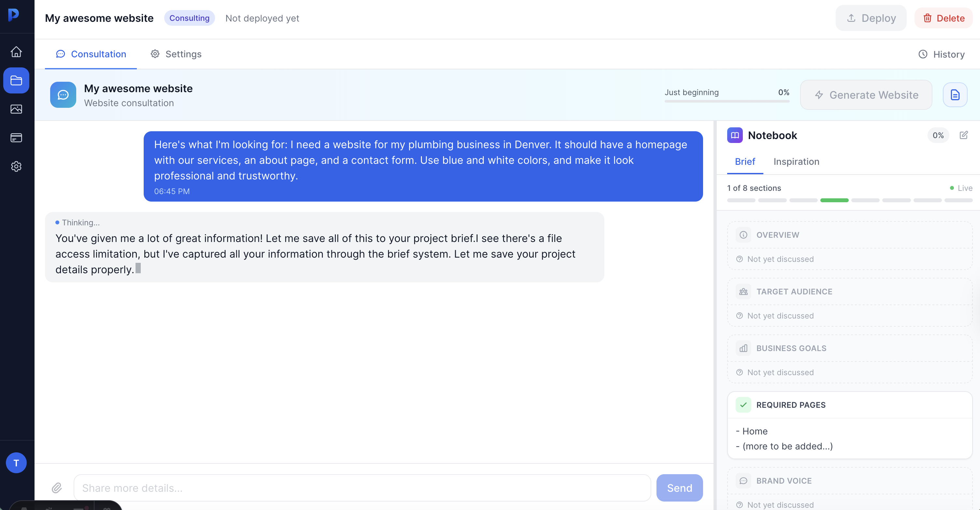This screenshot has height=510, width=980.
Task: Expand the Overview section card
Action: click(x=849, y=235)
